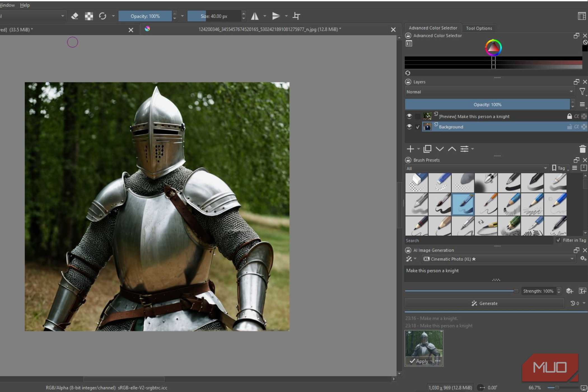Click the toolbar brush Opacity slider
The width and height of the screenshot is (588, 392).
[145, 16]
